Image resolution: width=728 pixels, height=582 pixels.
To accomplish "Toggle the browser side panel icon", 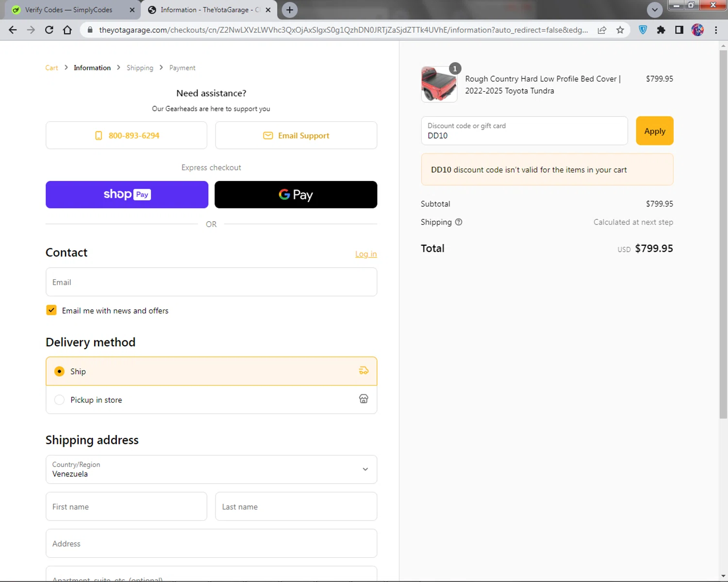I will tap(679, 30).
